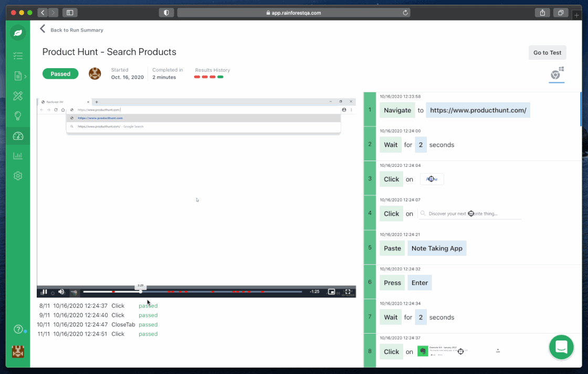Add a new Safari tab

click(x=576, y=15)
